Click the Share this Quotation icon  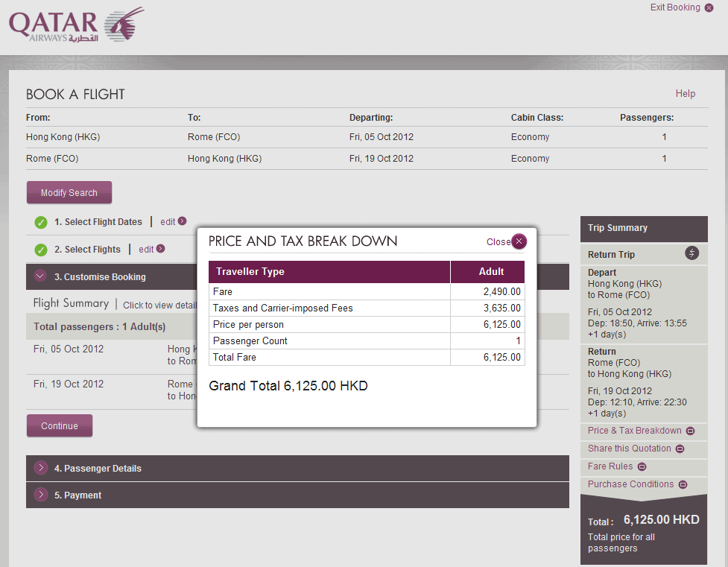coord(679,449)
